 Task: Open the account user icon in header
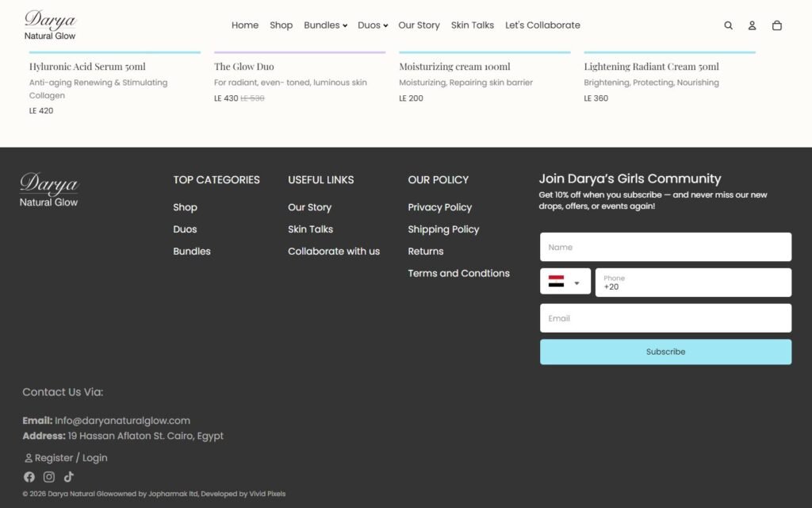tap(752, 25)
